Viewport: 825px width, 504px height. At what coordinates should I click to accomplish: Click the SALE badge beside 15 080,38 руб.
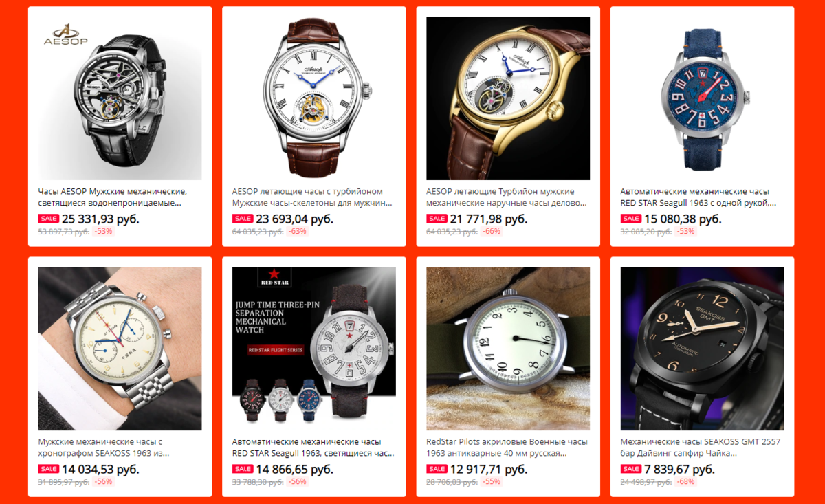tap(631, 219)
